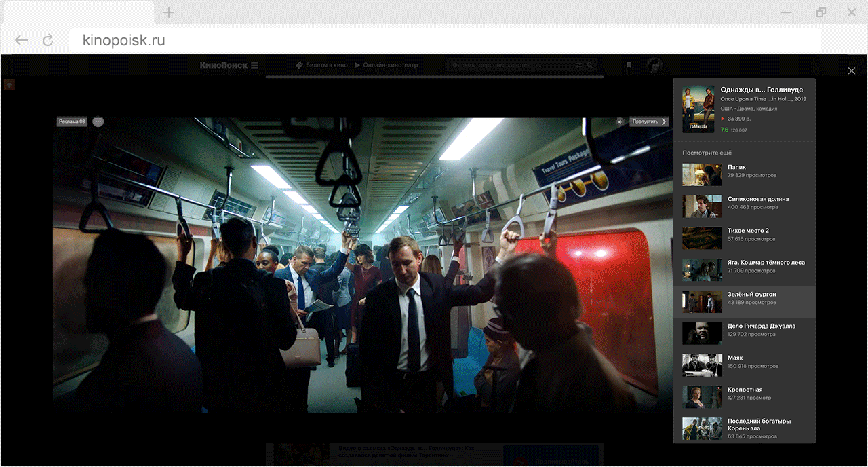
Task: Select Последний богатырь: Корень зла thumbnail
Action: 703,428
